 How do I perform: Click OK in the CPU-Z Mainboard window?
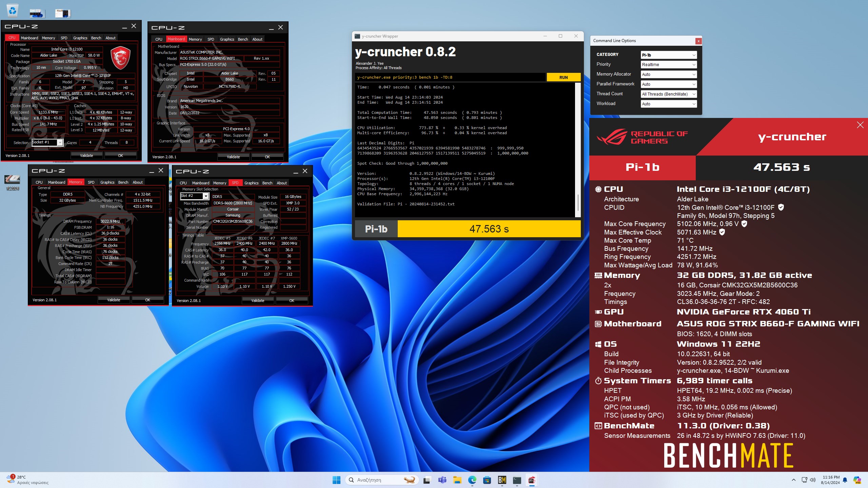click(267, 157)
